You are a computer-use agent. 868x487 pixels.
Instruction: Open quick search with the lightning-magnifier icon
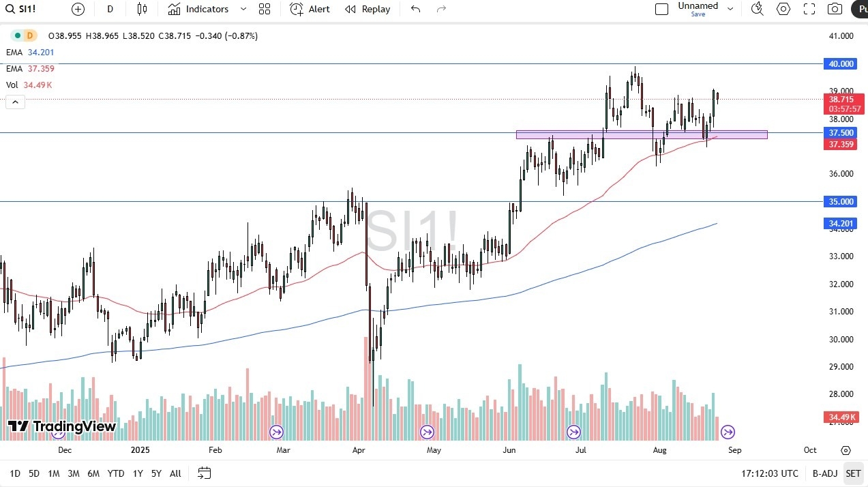(x=757, y=9)
